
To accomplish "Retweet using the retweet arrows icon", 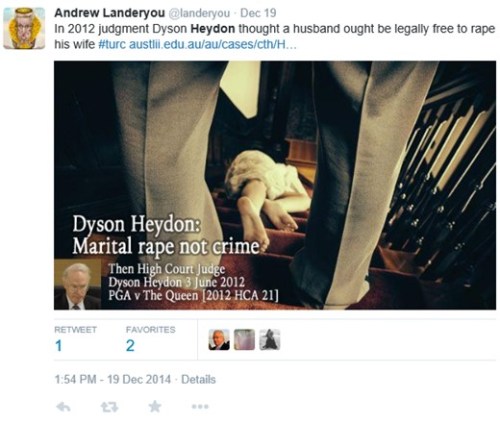I will coord(109,407).
